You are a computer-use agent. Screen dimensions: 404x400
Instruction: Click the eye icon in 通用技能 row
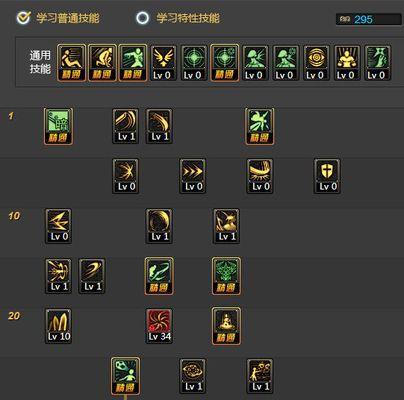[316, 63]
